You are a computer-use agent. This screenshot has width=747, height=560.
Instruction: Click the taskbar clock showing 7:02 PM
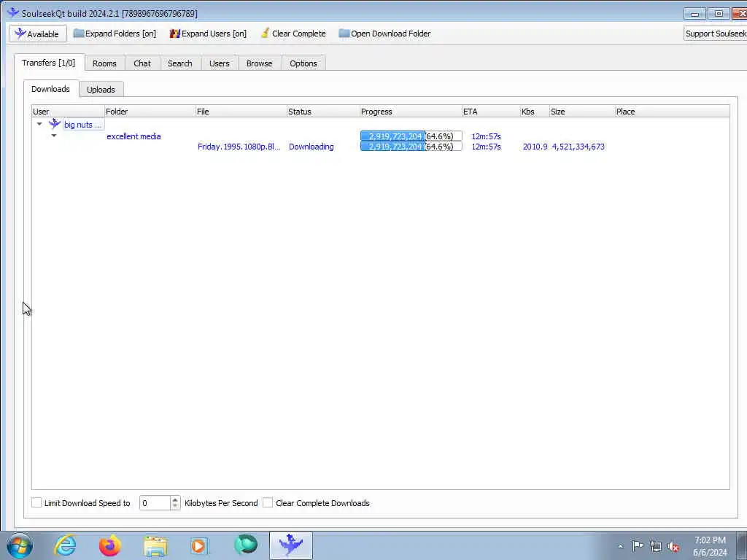point(710,546)
